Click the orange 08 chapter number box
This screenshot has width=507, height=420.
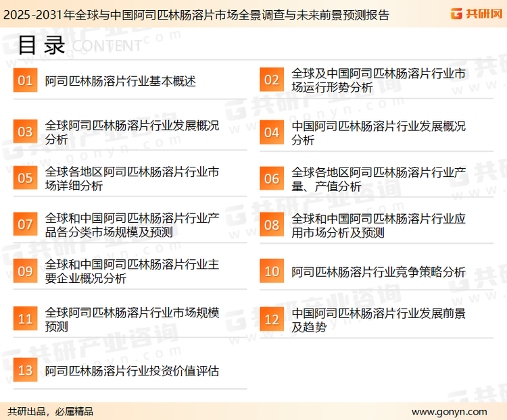[272, 225]
